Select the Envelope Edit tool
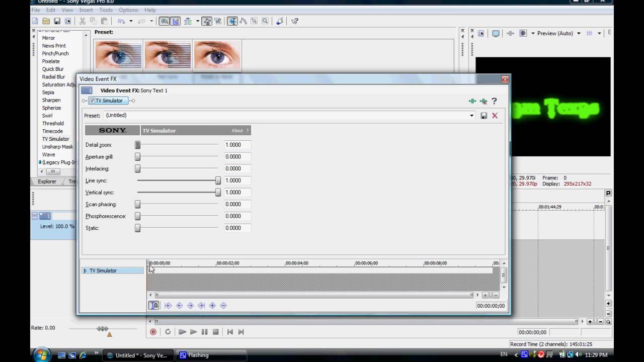 point(243,21)
